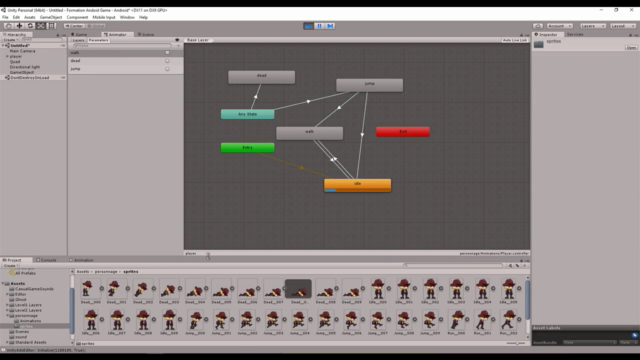Image resolution: width=640 pixels, height=360 pixels.
Task: Switch to the Services tab
Action: [x=575, y=35]
